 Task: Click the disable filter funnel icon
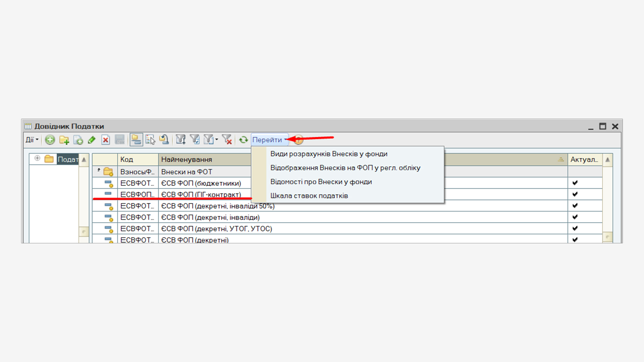pyautogui.click(x=227, y=140)
